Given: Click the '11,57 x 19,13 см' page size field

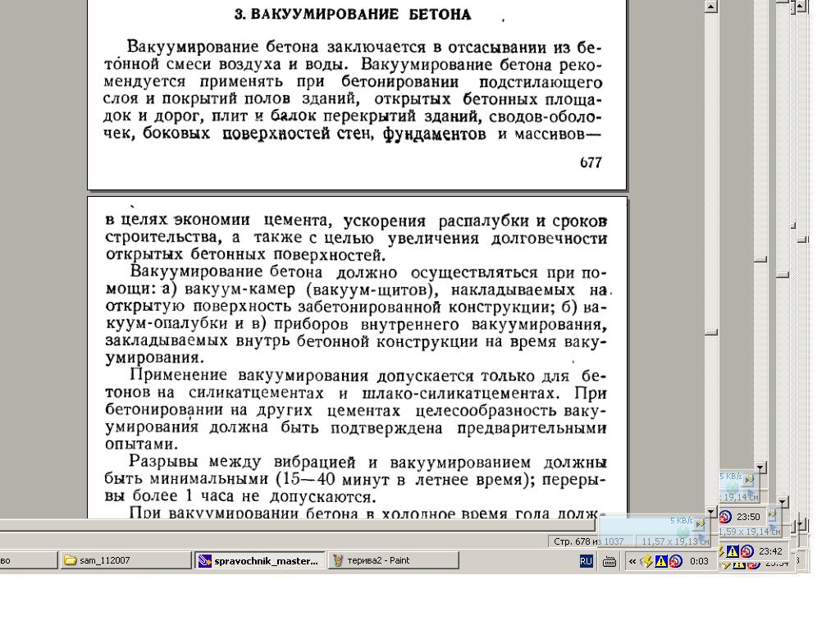Looking at the screenshot, I should point(674,541).
